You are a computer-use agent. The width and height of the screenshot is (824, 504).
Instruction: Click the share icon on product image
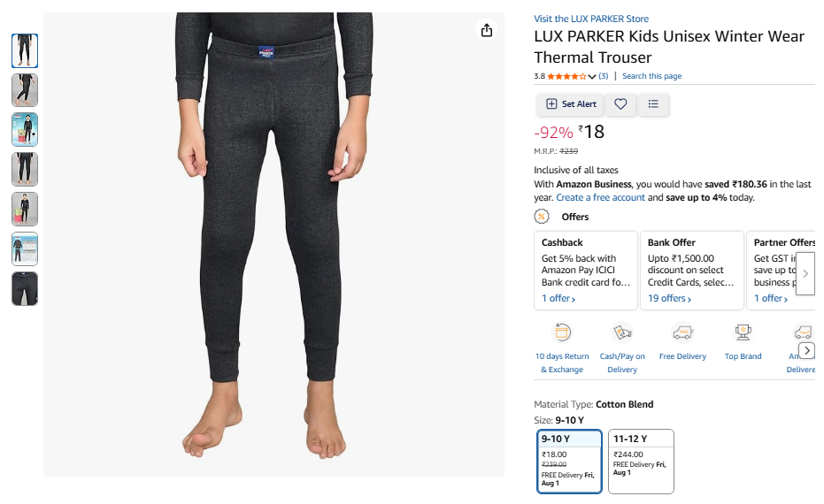tap(487, 30)
